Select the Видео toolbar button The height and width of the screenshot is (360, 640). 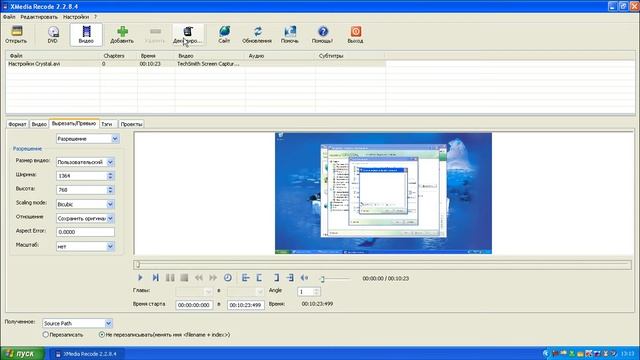(86, 35)
